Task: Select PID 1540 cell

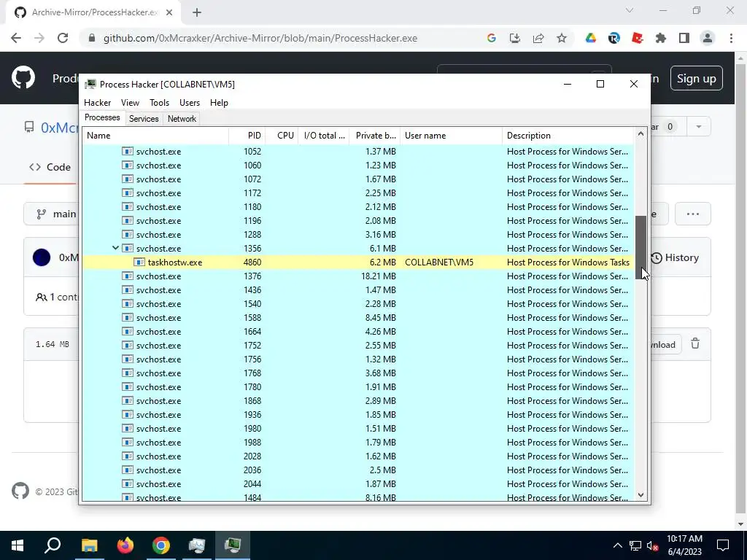Action: pos(252,304)
